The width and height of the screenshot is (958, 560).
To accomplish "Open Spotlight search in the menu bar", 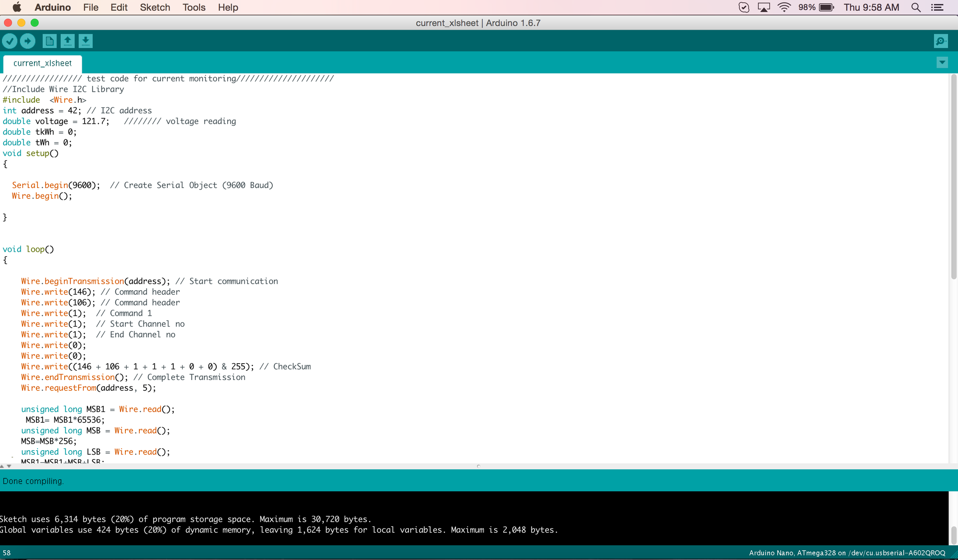I will [x=916, y=7].
